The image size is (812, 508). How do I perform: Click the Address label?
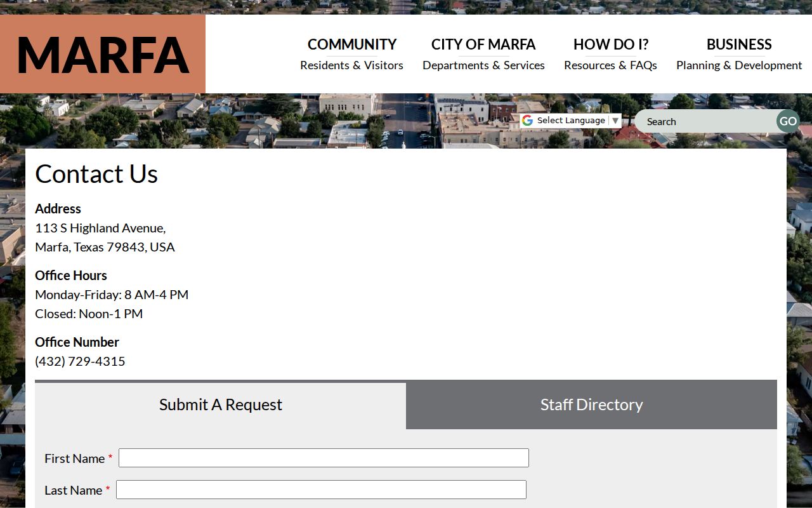58,209
